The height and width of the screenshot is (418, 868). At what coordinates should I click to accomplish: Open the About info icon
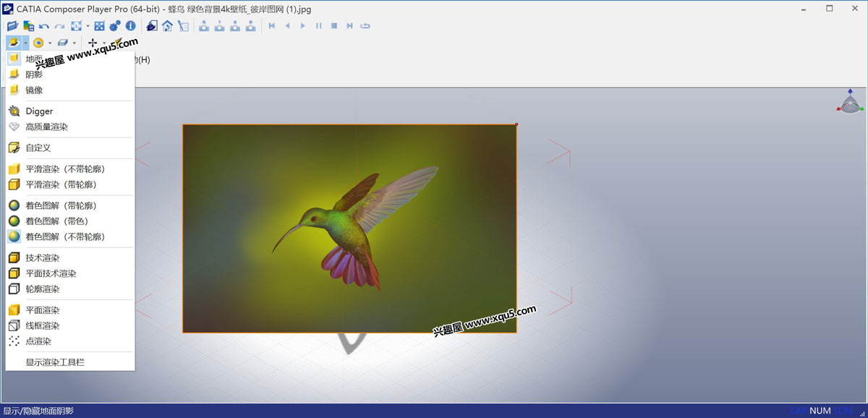131,26
